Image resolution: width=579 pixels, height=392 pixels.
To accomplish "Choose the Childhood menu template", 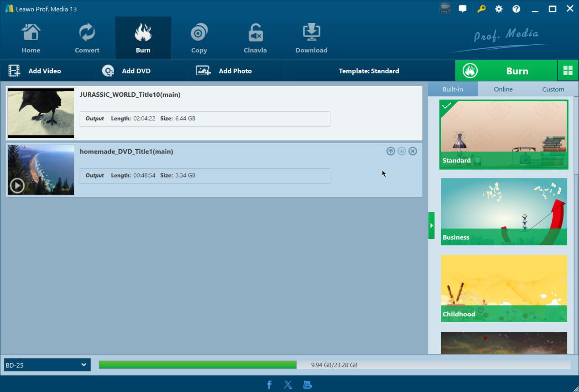I will 504,288.
